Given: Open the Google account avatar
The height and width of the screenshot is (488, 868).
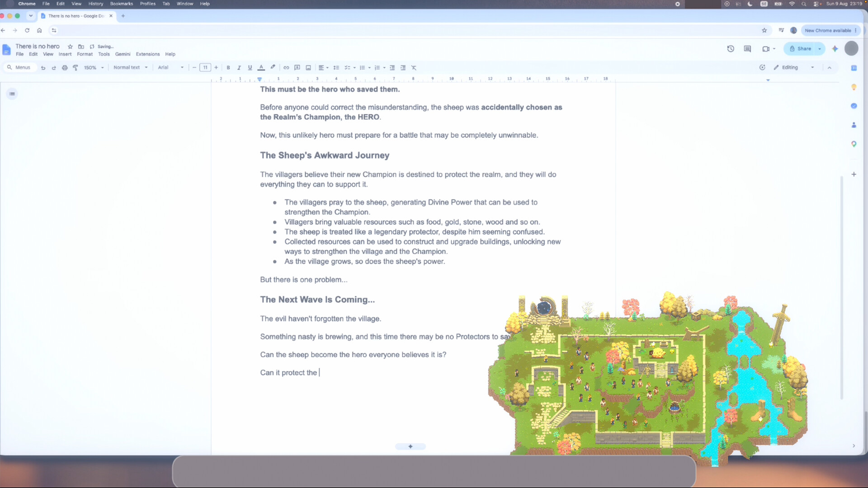Looking at the screenshot, I should pyautogui.click(x=851, y=48).
